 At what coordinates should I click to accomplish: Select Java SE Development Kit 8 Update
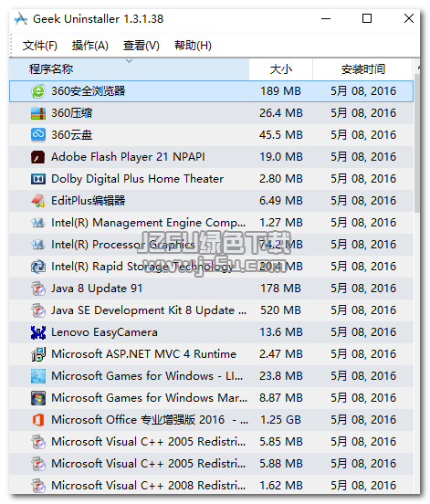[211, 310]
